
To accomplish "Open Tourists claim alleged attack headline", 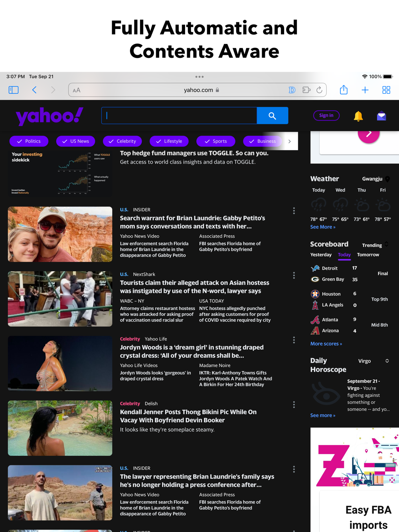I will (195, 287).
